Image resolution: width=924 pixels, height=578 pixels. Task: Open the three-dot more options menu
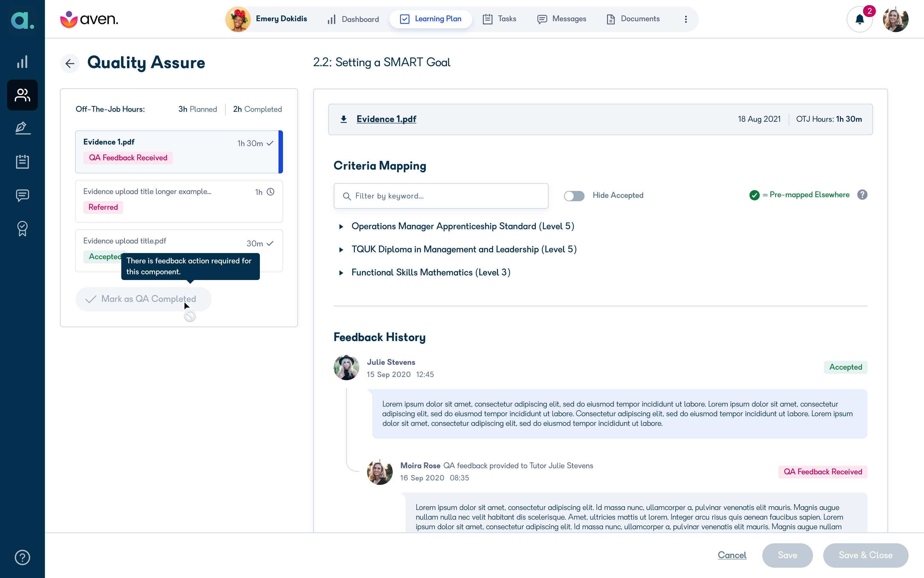click(x=686, y=19)
